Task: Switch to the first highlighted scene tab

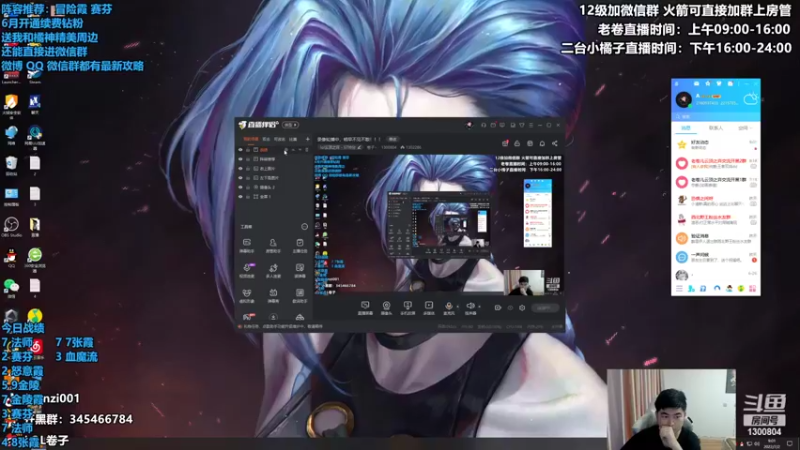Action: click(251, 139)
